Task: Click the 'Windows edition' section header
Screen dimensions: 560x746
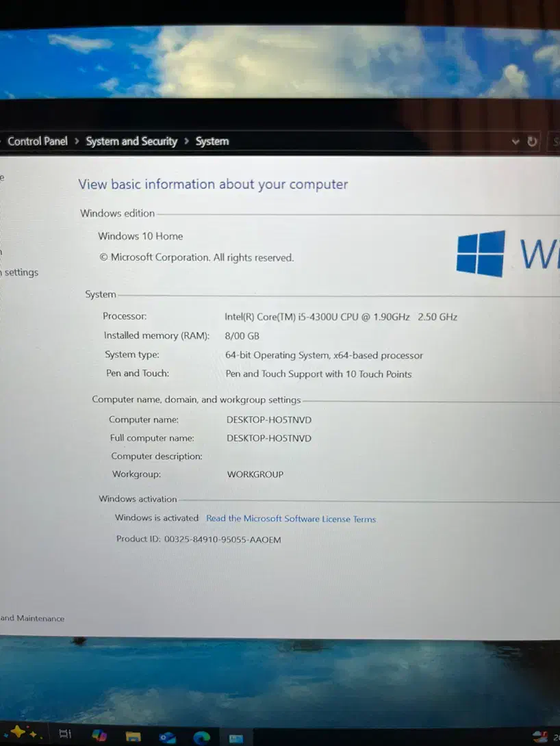Action: pos(117,213)
